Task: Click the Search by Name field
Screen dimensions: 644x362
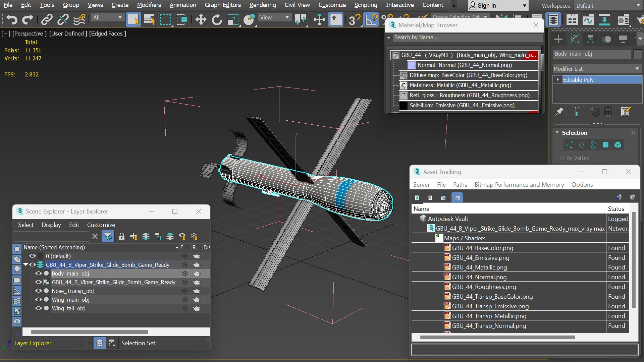Action: click(x=468, y=38)
